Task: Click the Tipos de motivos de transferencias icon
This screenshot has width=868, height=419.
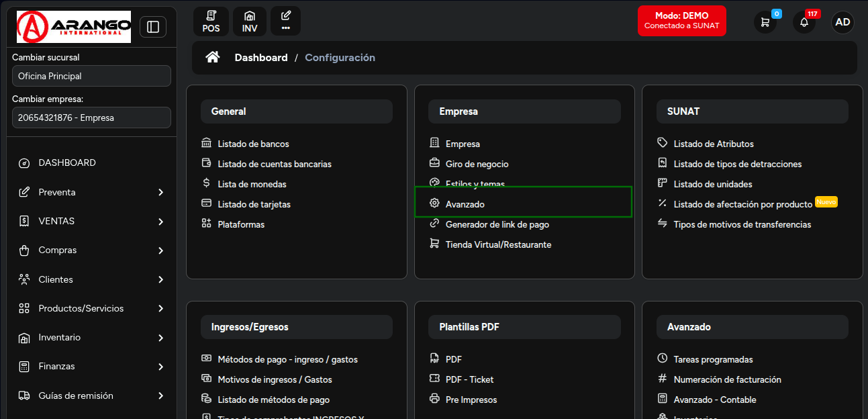Action: (x=663, y=224)
